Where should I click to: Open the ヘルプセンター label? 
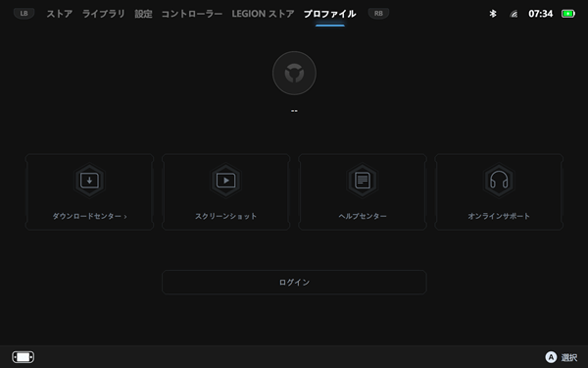[x=363, y=216]
